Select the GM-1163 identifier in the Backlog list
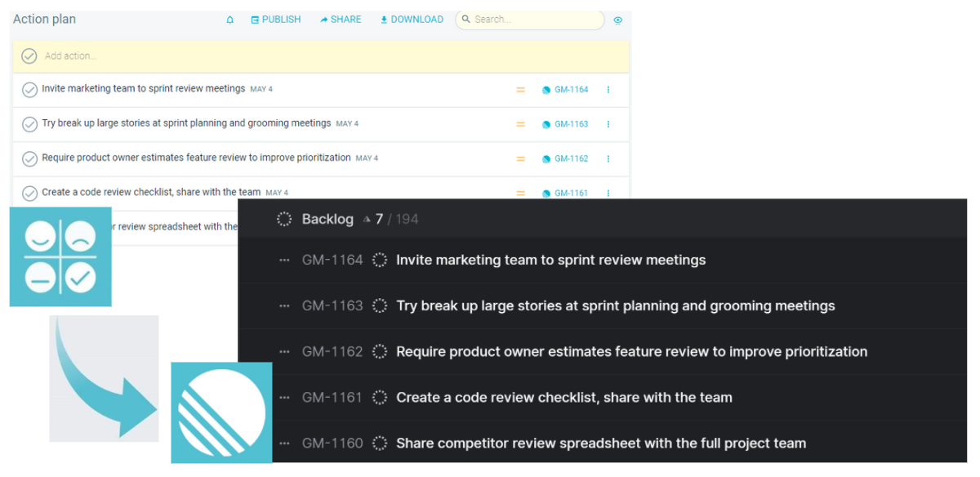 [332, 305]
